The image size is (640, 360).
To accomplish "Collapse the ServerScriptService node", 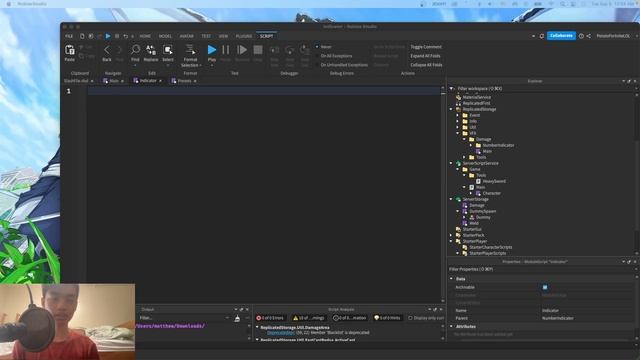I will (x=451, y=163).
